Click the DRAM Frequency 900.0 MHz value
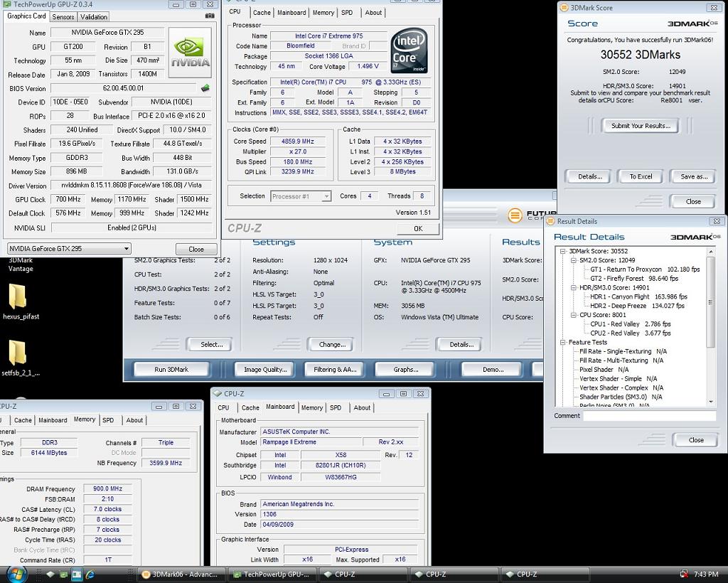 pos(108,488)
